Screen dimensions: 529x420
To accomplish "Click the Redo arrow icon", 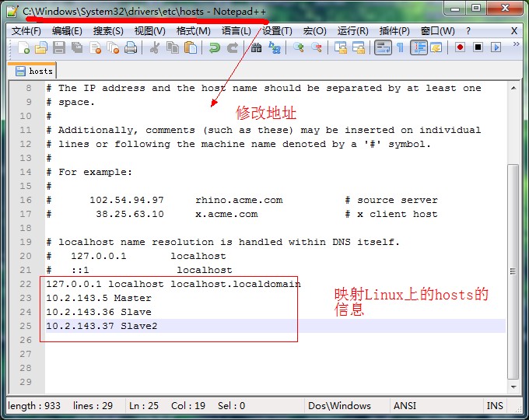I will [x=232, y=47].
